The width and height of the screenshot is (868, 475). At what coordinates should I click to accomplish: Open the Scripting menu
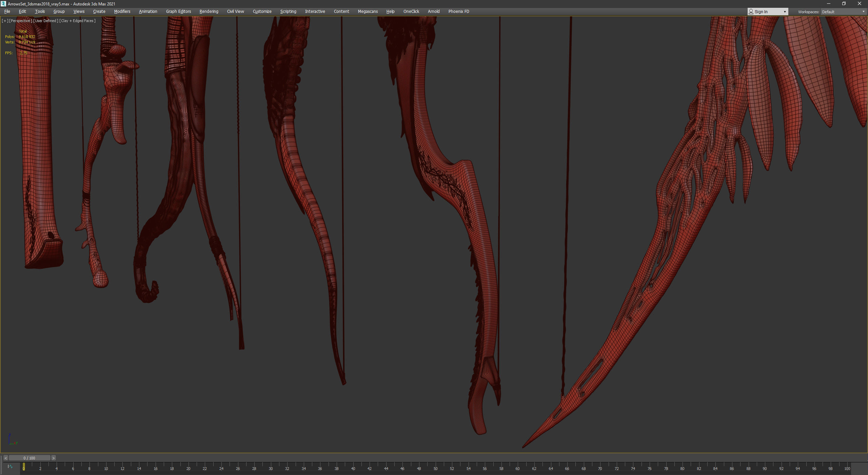[288, 12]
